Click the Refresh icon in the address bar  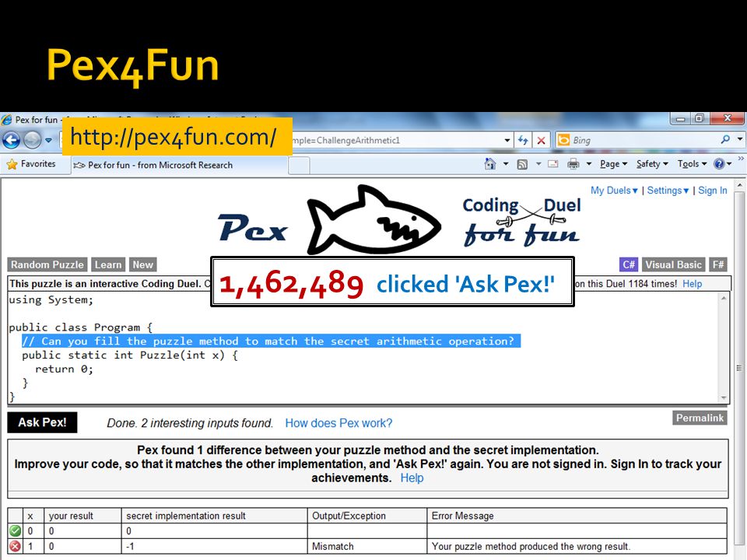(523, 140)
